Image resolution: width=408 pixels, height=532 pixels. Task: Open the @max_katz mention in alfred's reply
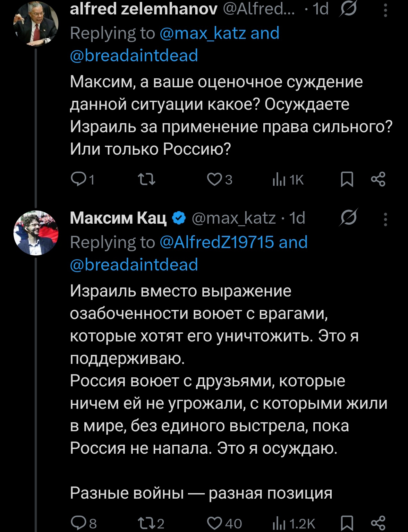(203, 33)
